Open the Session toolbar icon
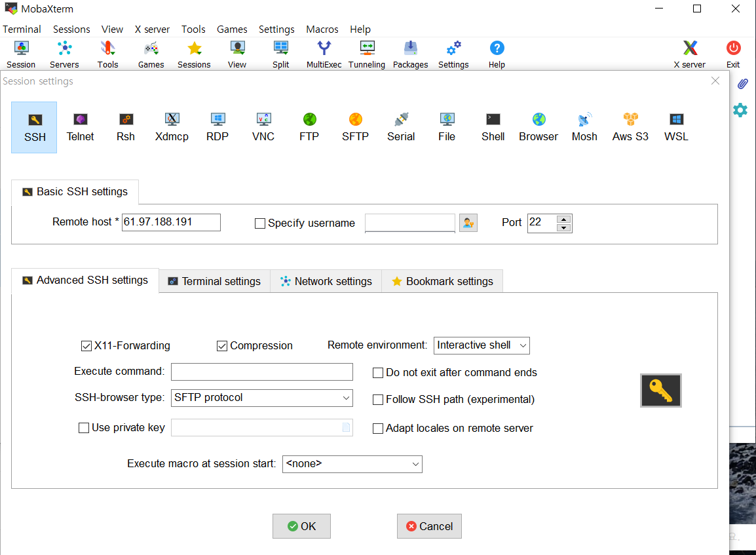 click(21, 54)
